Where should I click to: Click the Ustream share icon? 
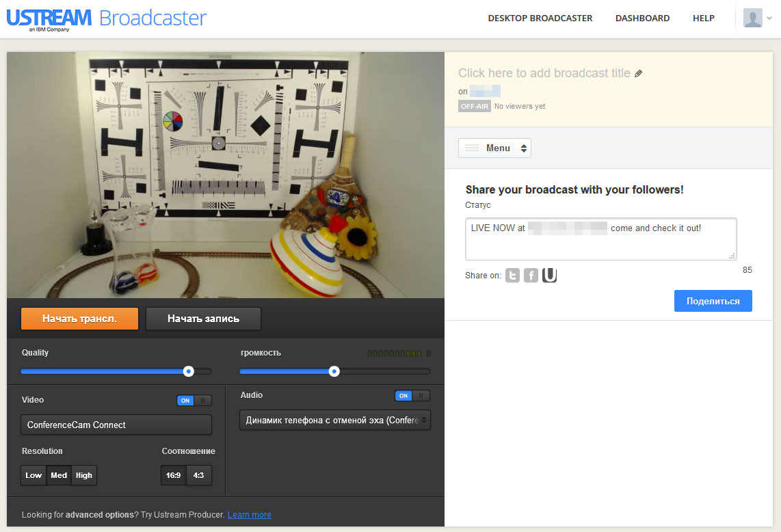click(x=549, y=275)
